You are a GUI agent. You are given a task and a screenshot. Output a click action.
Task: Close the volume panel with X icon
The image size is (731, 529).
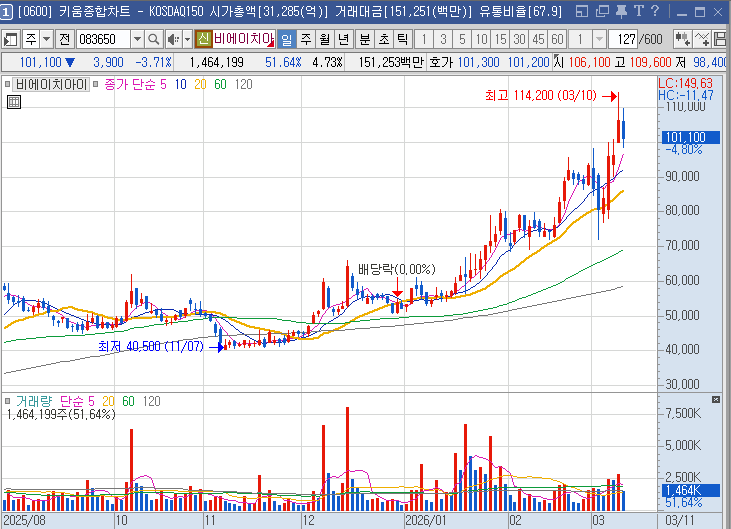pyautogui.click(x=715, y=399)
